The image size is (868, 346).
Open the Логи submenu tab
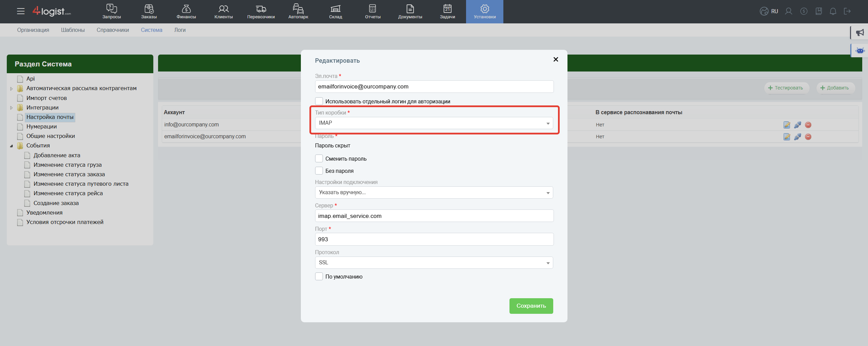180,30
